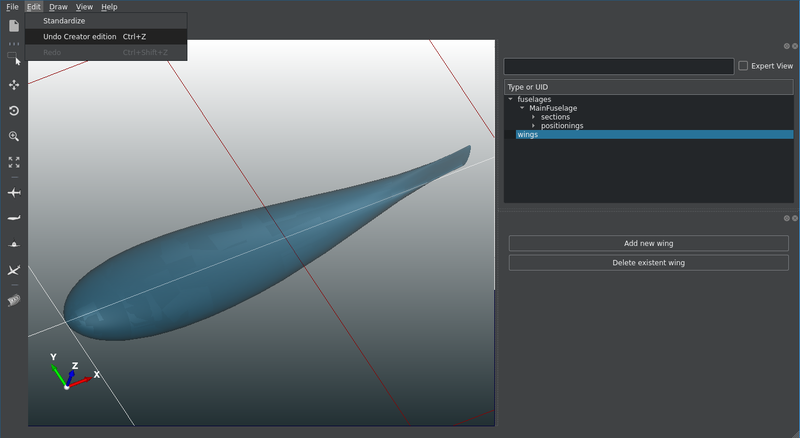Select the selection pointer tool
Image resolution: width=800 pixels, height=438 pixels.
click(x=14, y=58)
